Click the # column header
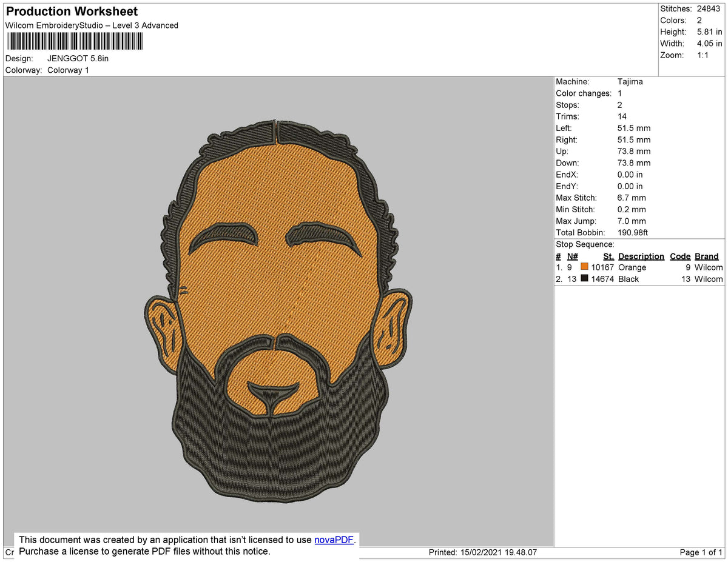Screen dimensions: 728x562 [x=558, y=256]
